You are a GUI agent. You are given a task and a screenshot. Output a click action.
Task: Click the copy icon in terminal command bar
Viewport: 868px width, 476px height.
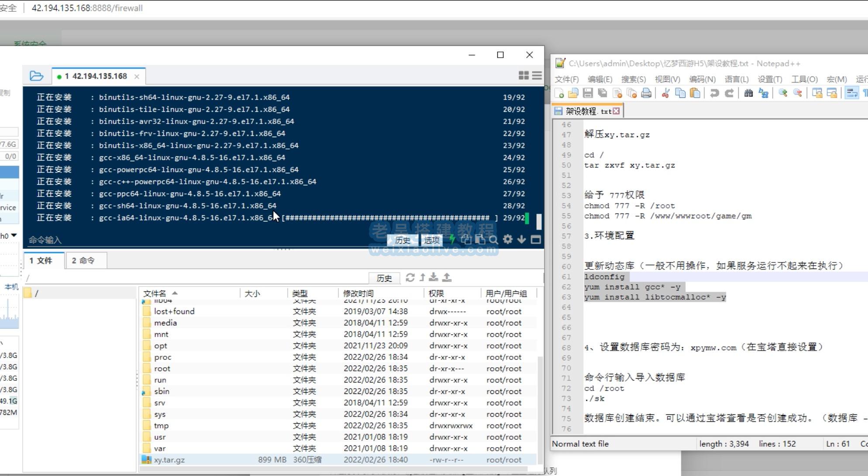pyautogui.click(x=466, y=239)
